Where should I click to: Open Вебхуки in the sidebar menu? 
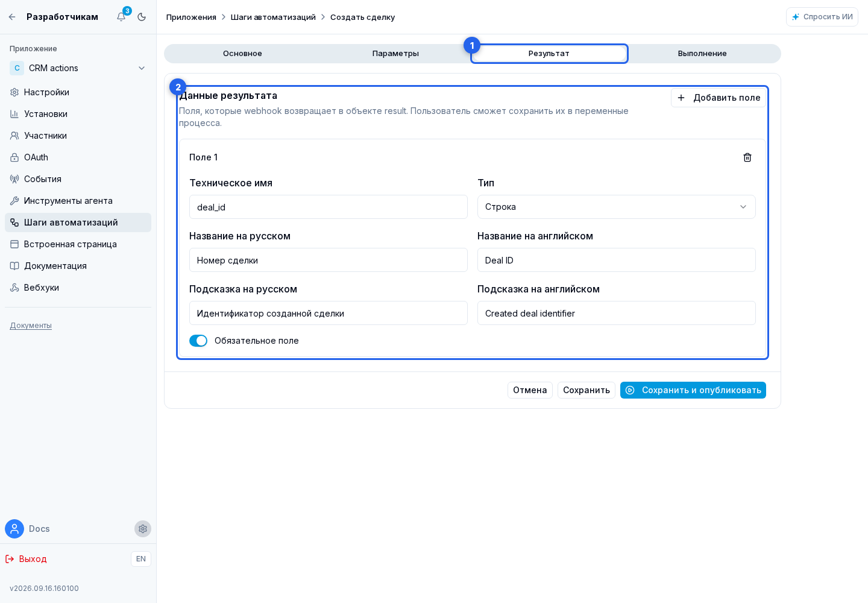[x=78, y=288]
